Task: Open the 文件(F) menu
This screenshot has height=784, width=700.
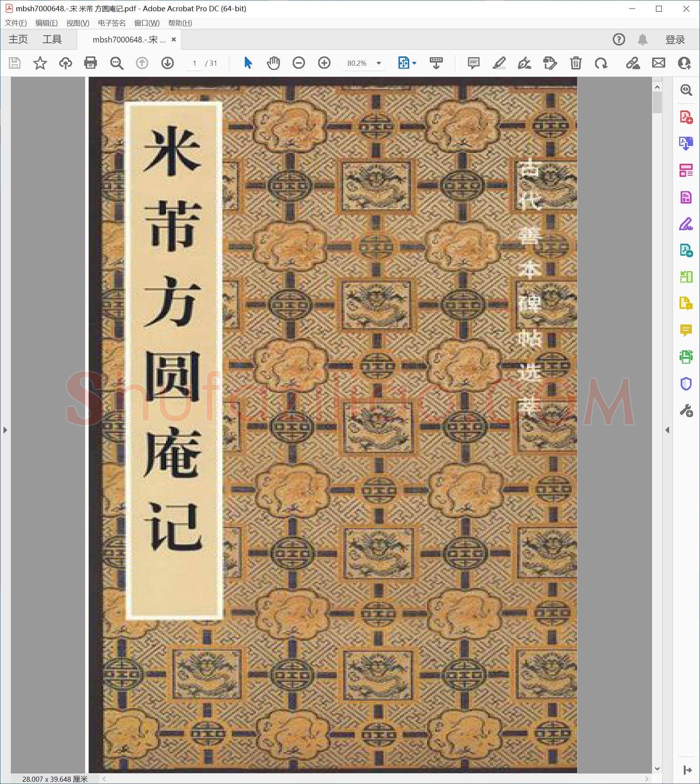Action: click(16, 23)
